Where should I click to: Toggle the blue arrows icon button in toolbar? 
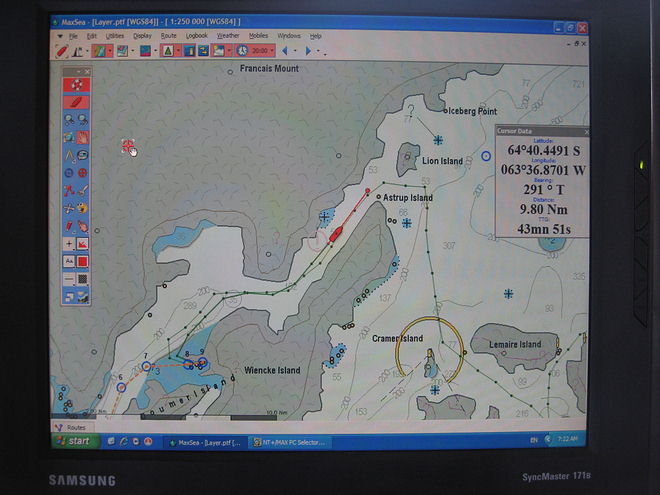(x=204, y=51)
